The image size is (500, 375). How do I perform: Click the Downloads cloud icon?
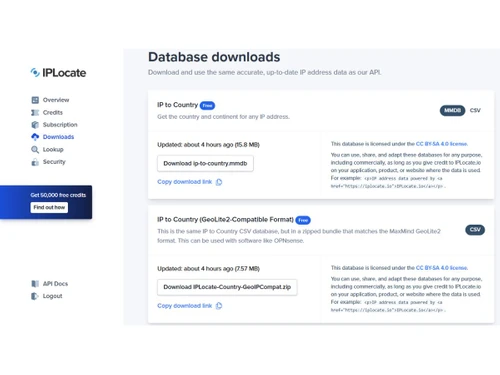click(35, 137)
